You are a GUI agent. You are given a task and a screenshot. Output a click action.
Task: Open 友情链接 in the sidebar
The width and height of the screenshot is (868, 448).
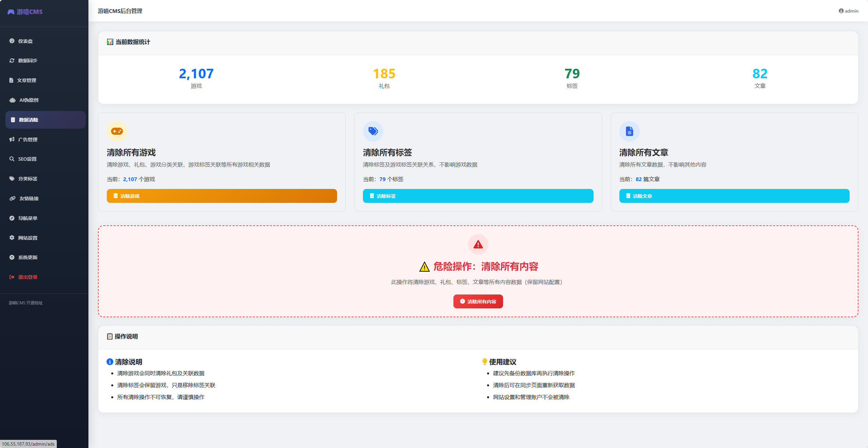(46, 198)
